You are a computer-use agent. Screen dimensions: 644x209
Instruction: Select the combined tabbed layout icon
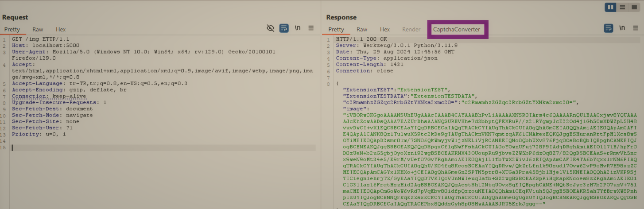click(634, 7)
